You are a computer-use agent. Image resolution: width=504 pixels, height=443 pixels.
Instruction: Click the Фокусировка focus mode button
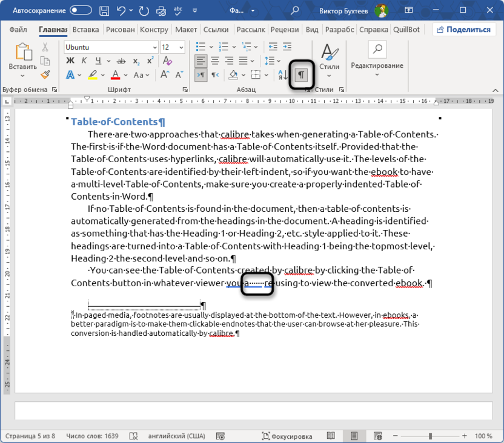point(287,436)
